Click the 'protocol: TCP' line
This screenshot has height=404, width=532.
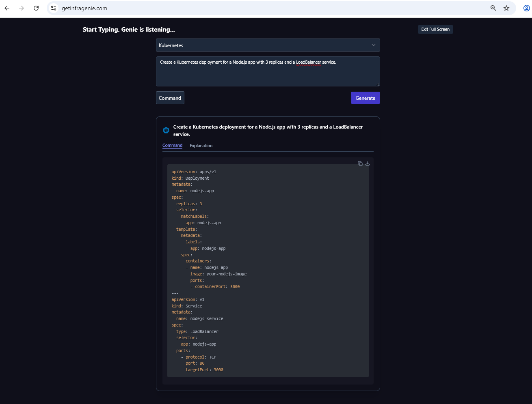199,357
